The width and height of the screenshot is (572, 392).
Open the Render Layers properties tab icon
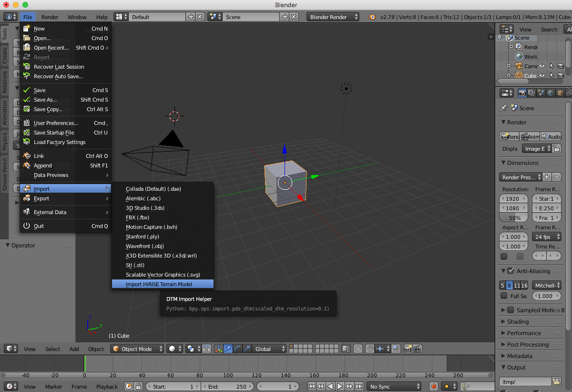coord(532,93)
